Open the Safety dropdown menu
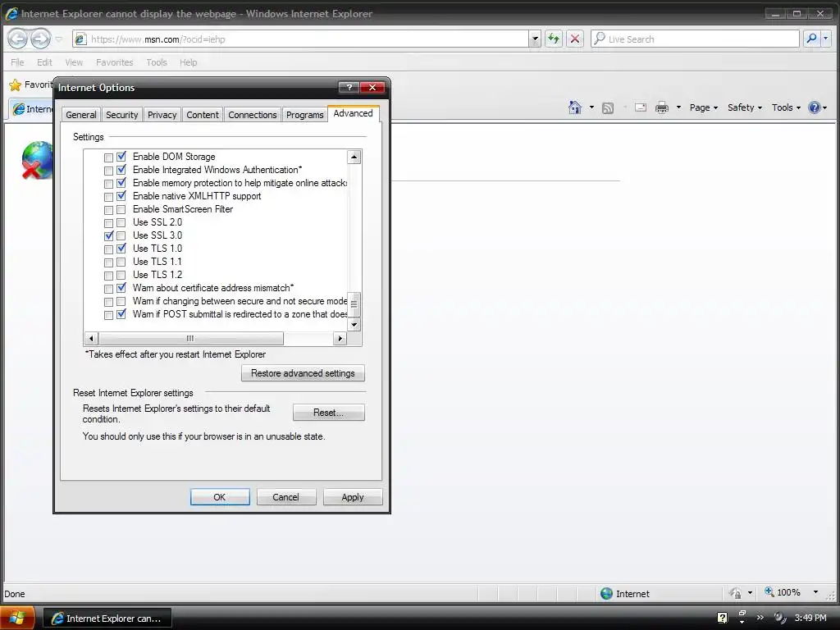840x630 pixels. (x=745, y=107)
